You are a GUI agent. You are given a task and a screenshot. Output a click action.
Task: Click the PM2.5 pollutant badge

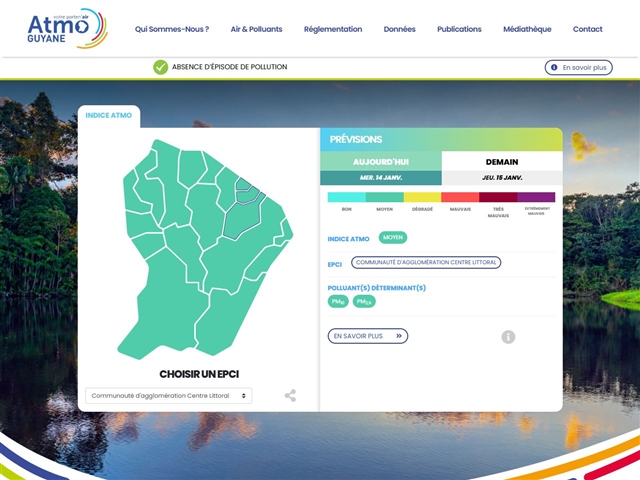pyautogui.click(x=364, y=302)
